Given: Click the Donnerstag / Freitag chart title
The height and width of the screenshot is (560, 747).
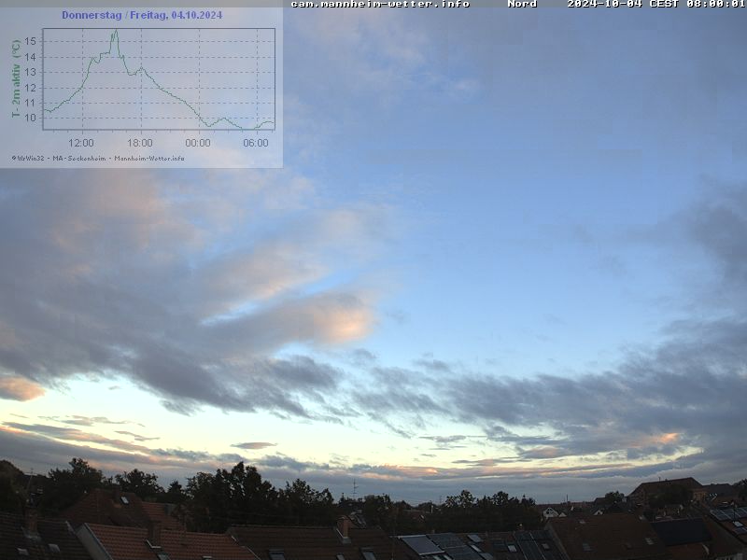Looking at the screenshot, I should (x=142, y=15).
